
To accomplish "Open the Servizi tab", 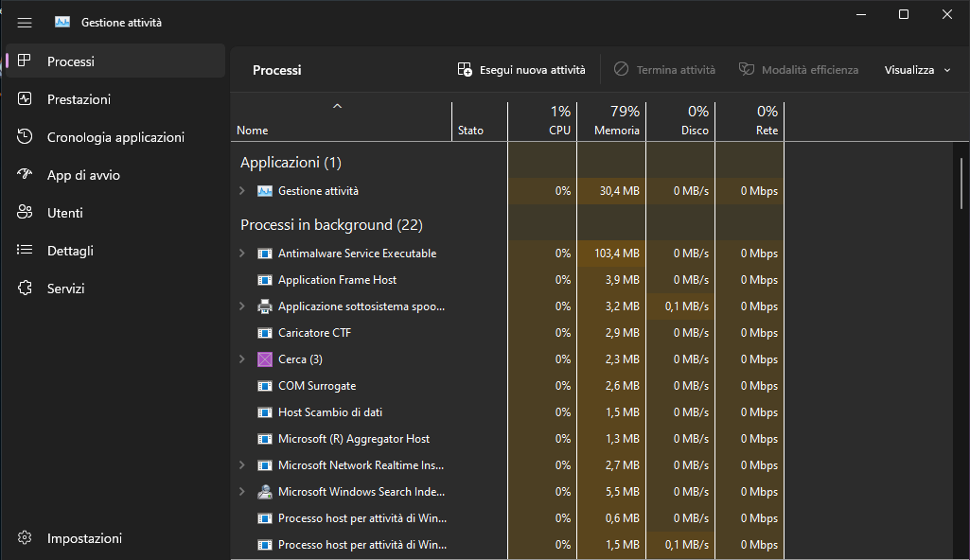I will tap(115, 288).
